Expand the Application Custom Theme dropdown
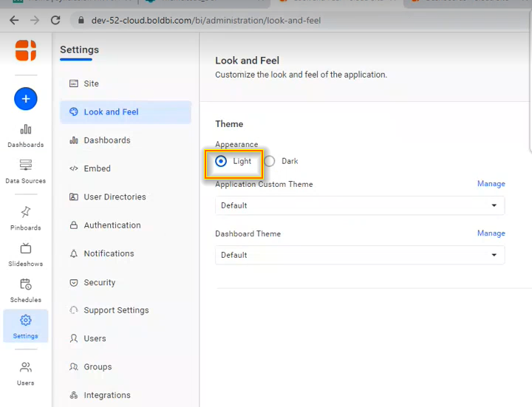Screen dimensions: 532x407 pyautogui.click(x=359, y=205)
